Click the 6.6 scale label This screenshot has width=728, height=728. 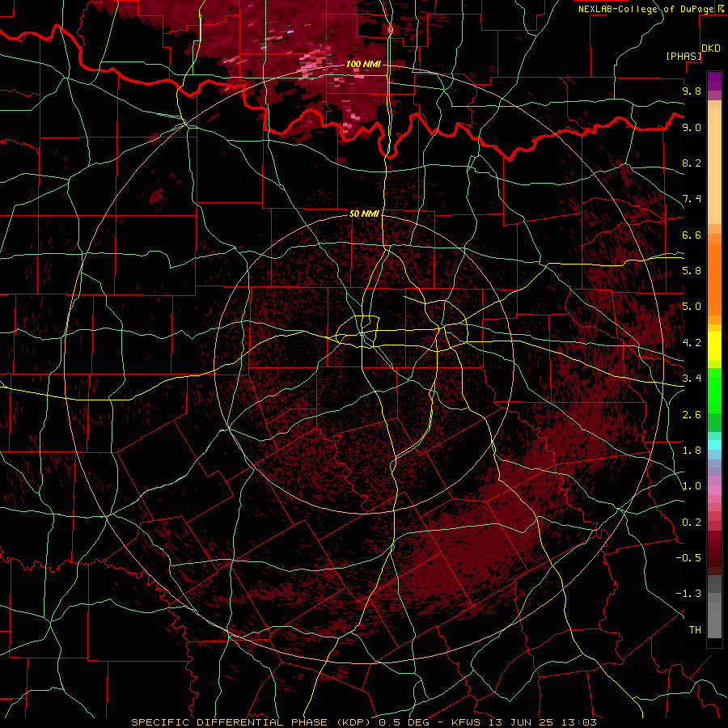click(692, 235)
